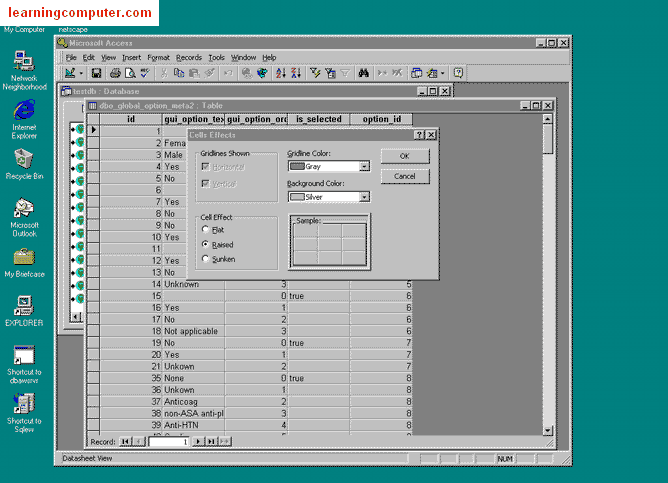This screenshot has width=668, height=483.
Task: Click the option_id column header
Action: [x=381, y=119]
